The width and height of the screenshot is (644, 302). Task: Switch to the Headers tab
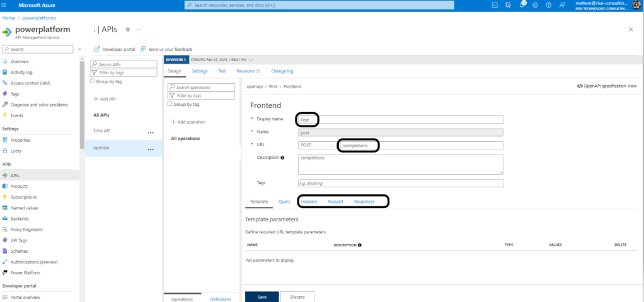click(x=309, y=202)
